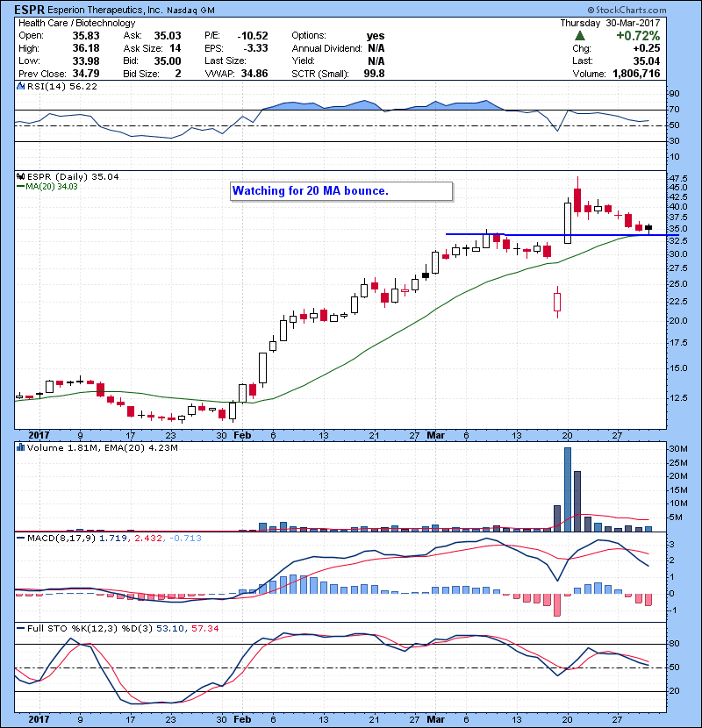Image resolution: width=702 pixels, height=728 pixels.
Task: Click the Ask Size 14 value
Action: pos(175,48)
